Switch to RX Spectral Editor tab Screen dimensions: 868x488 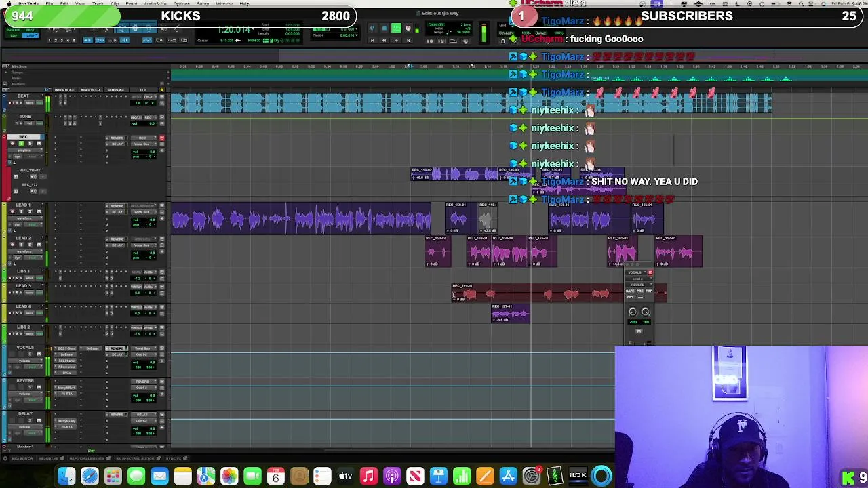(x=138, y=458)
